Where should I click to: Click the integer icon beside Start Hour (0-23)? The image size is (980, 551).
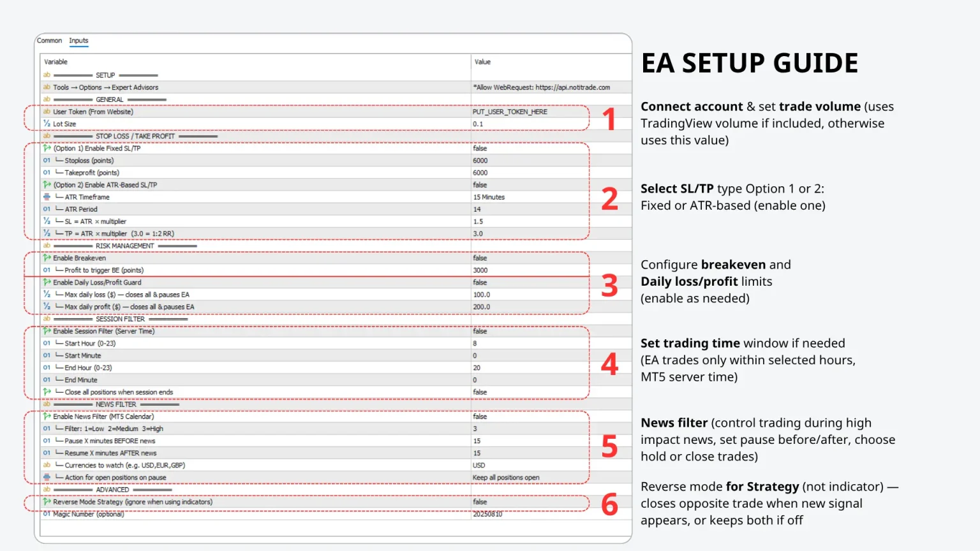pyautogui.click(x=47, y=343)
